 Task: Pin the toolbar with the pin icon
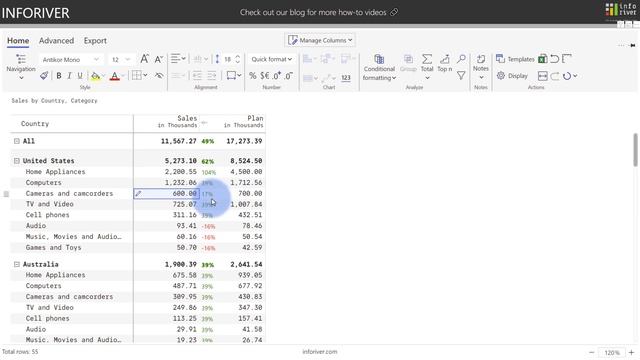(633, 45)
